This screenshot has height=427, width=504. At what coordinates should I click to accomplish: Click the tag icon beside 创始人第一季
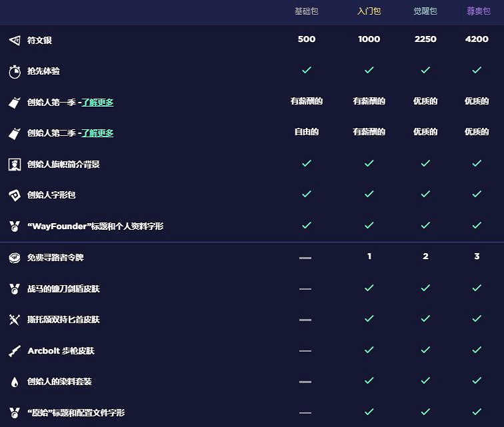pos(15,103)
